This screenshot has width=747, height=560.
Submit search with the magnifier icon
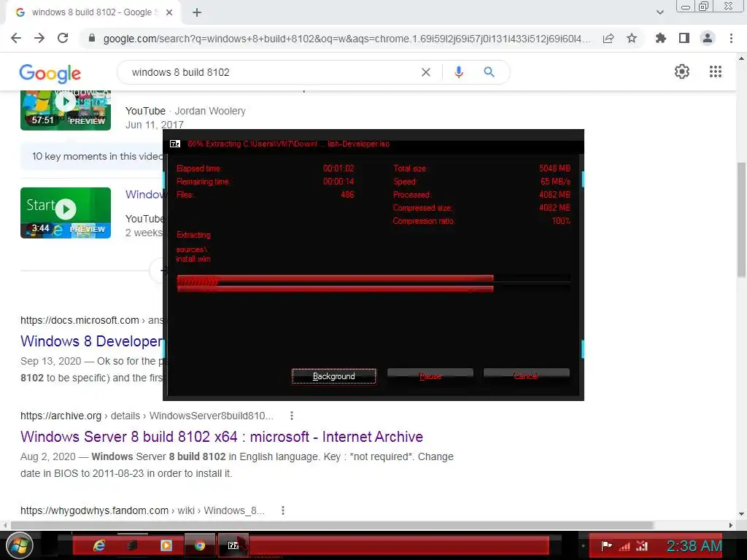pyautogui.click(x=489, y=72)
